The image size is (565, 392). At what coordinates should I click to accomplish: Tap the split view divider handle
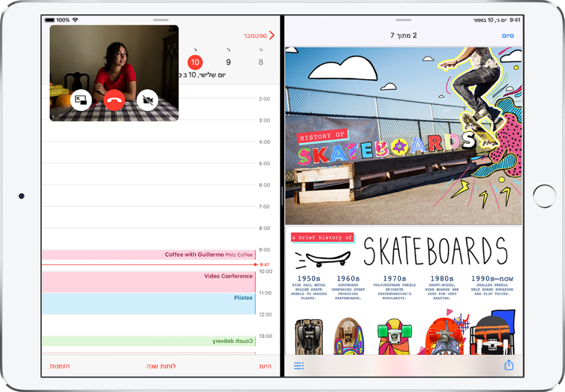282,200
